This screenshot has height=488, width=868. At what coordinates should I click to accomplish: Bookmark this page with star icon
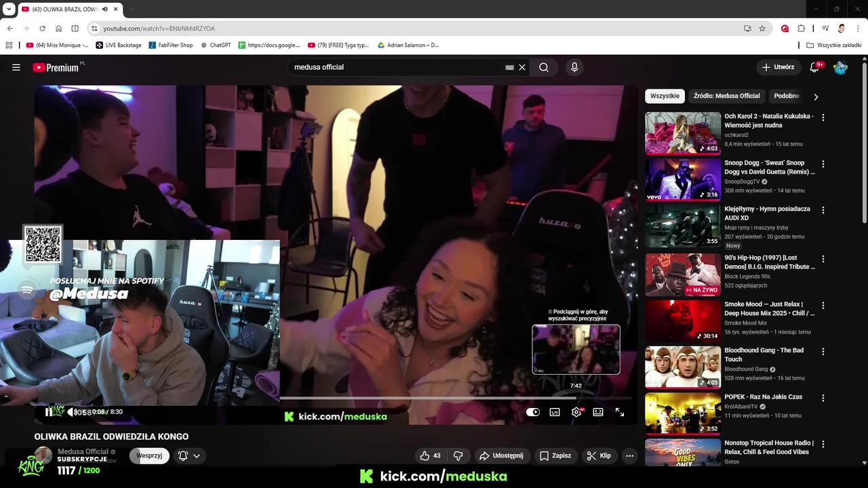762,28
